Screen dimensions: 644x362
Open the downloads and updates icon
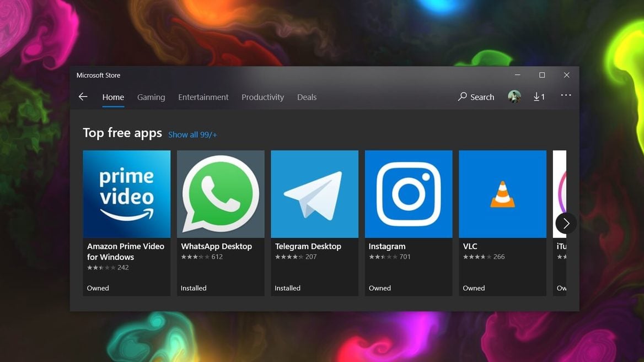click(539, 97)
